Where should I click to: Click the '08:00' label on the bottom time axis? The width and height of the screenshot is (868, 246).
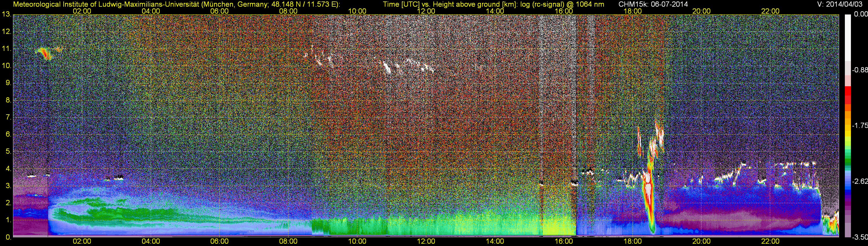[288, 241]
